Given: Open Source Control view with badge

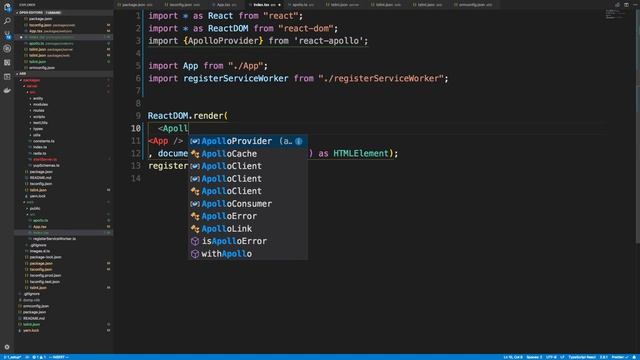Looking at the screenshot, I should (x=7, y=35).
